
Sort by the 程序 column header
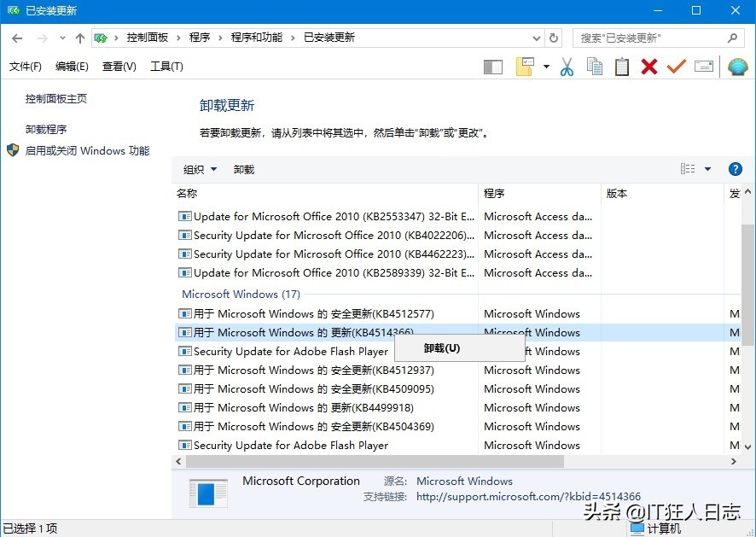pos(539,194)
